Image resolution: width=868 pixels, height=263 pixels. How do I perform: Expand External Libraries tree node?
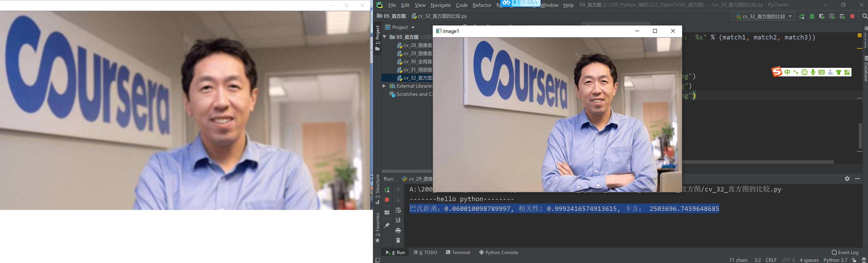pos(384,86)
